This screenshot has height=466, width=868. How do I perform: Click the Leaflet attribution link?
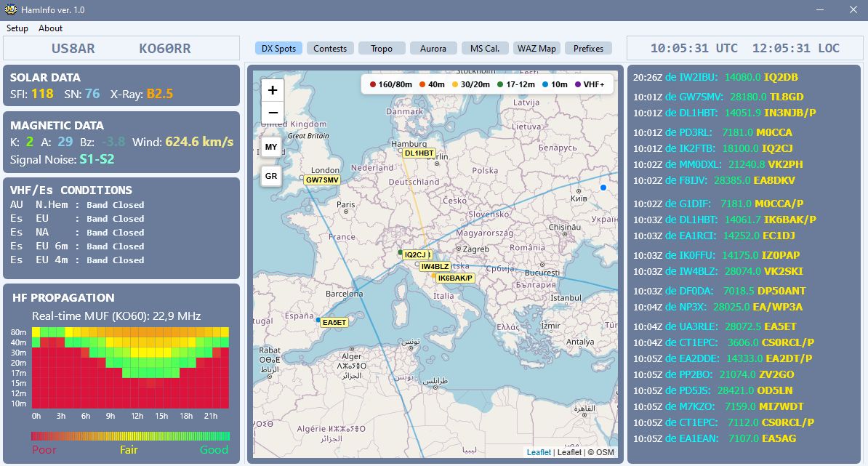point(539,452)
